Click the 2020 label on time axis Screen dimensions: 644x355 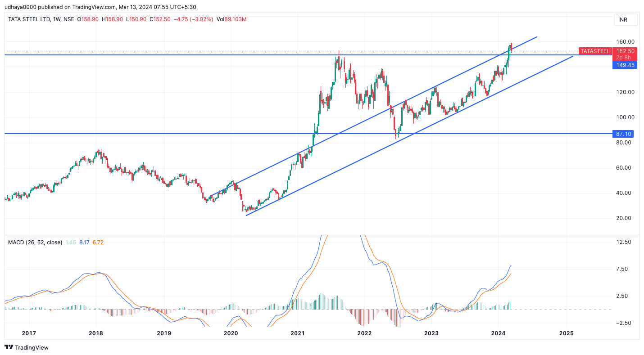(x=231, y=333)
